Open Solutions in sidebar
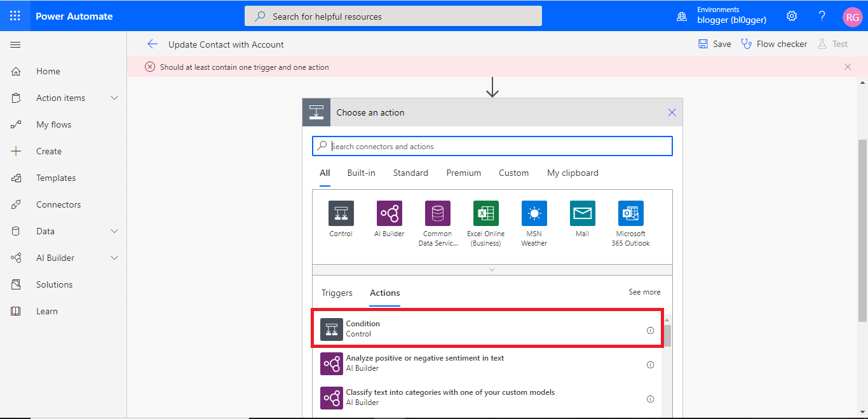Screen dimensions: 868x419 pyautogui.click(x=55, y=284)
